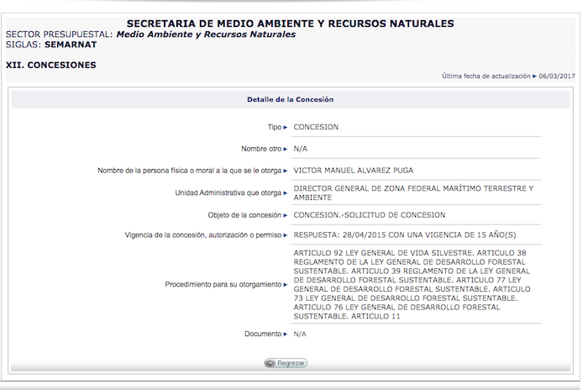Viewport: 588px width, 390px height.
Task: Click the Regresar button
Action: point(286,363)
